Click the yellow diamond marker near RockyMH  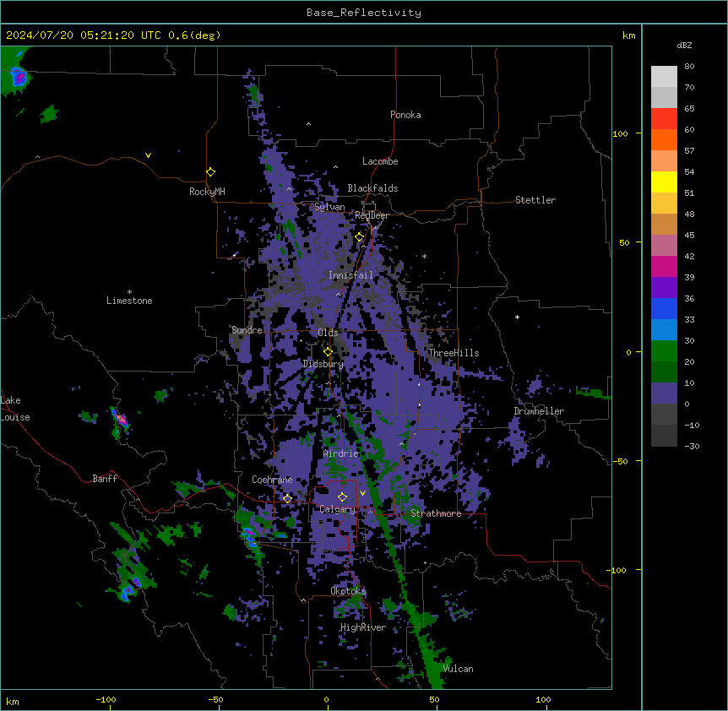[210, 172]
